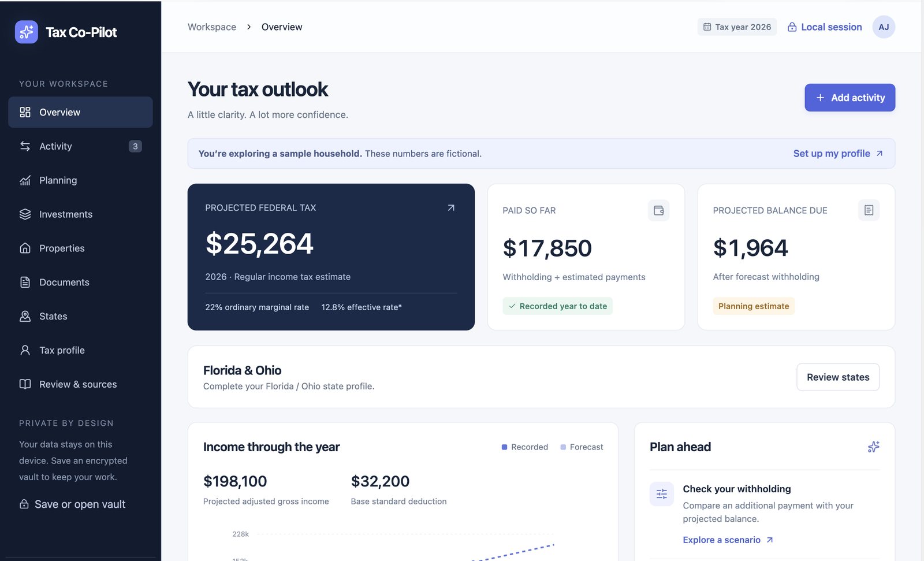
Task: Click the sparkle icon in Plan ahead
Action: click(873, 447)
